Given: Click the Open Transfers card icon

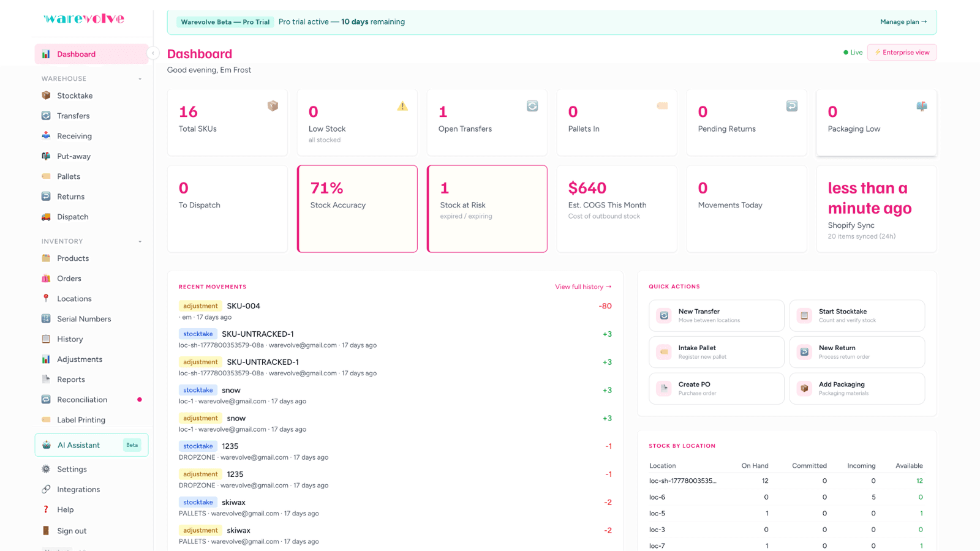Looking at the screenshot, I should coord(532,106).
